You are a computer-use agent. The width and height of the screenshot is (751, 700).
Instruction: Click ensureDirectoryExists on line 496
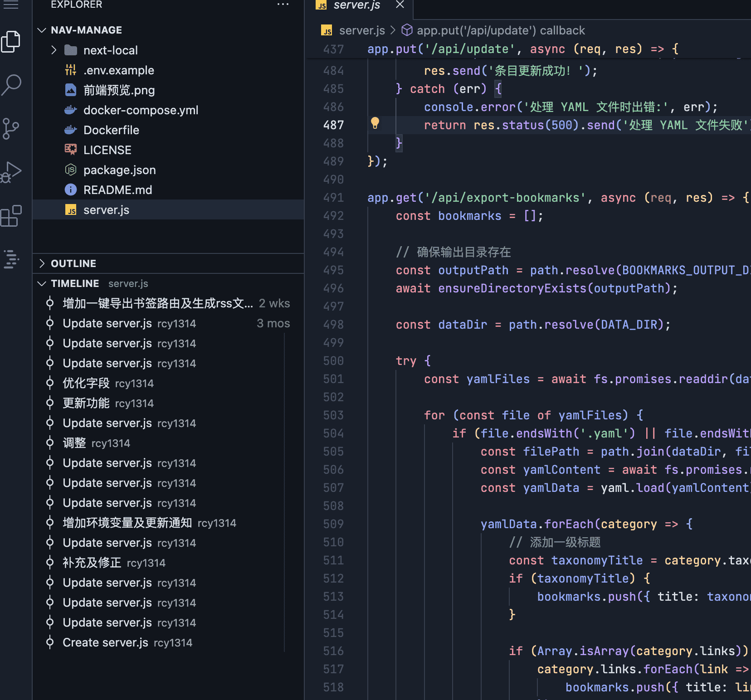(x=512, y=288)
